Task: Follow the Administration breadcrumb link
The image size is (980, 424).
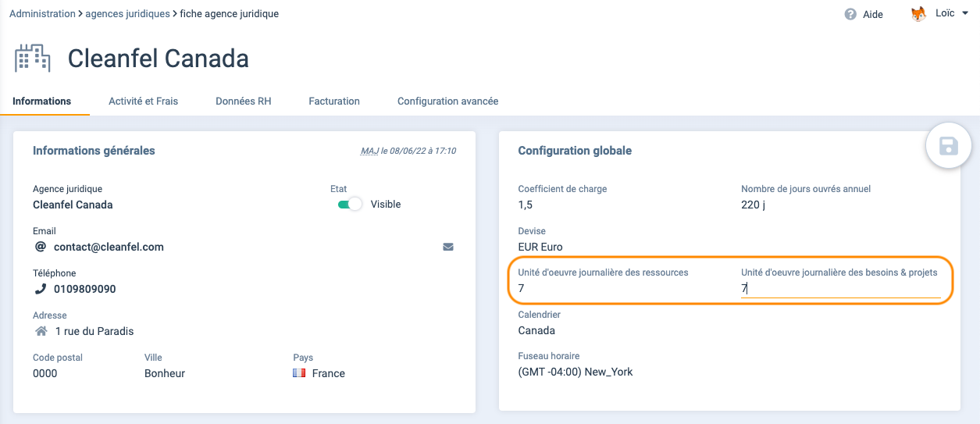Action: [42, 14]
